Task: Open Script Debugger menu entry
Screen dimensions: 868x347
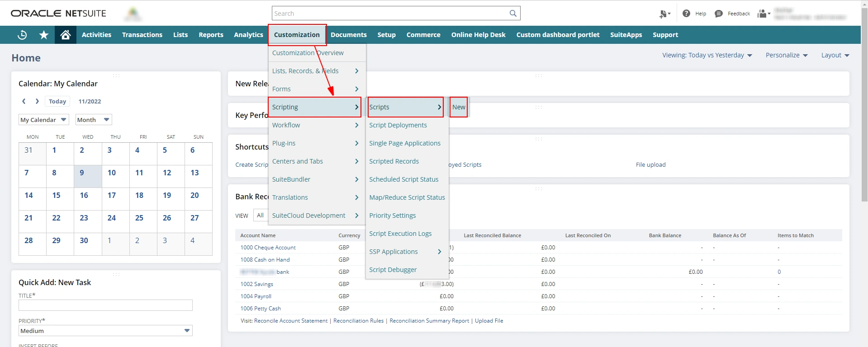Action: (393, 270)
